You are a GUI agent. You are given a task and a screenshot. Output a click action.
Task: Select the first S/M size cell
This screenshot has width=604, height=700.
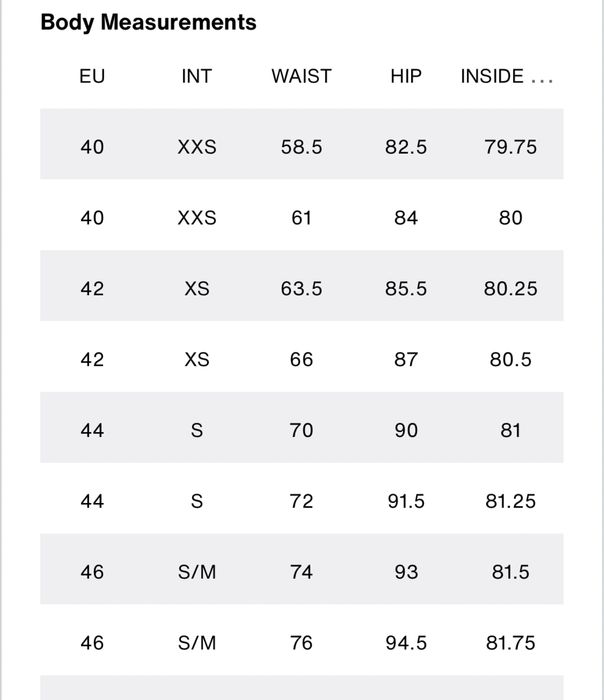(196, 572)
